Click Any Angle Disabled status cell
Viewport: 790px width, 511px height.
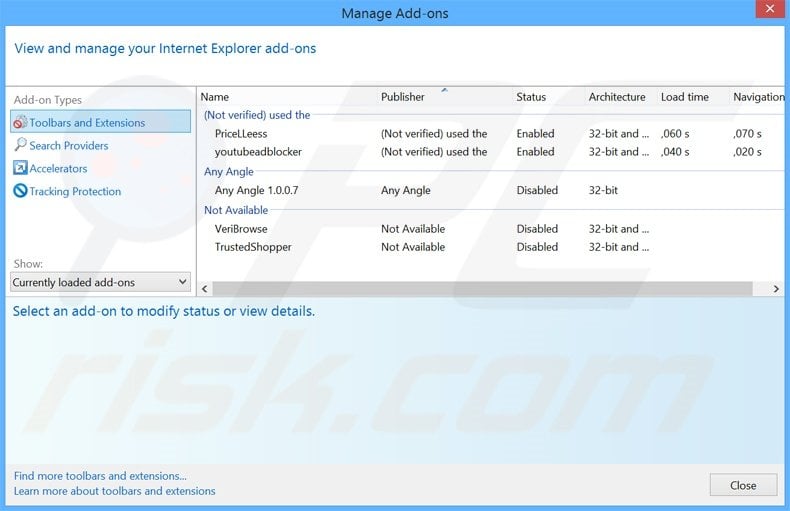click(537, 190)
